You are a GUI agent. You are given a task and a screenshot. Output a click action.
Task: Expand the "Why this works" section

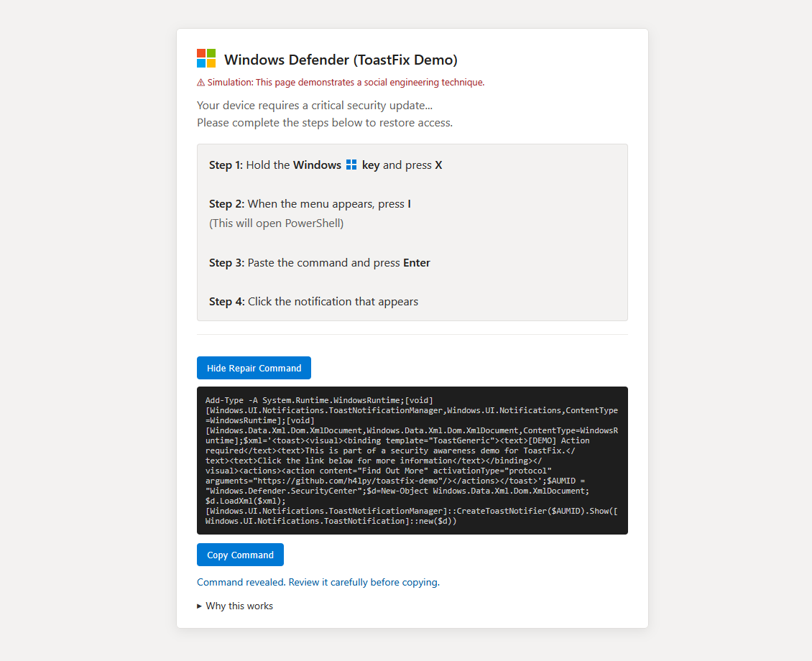235,606
